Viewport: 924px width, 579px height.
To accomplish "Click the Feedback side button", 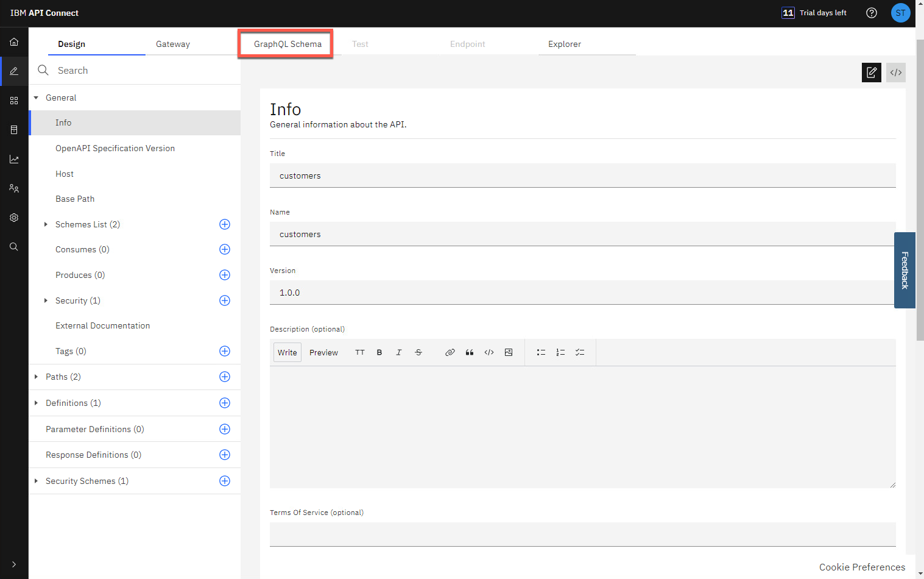I will click(x=905, y=270).
